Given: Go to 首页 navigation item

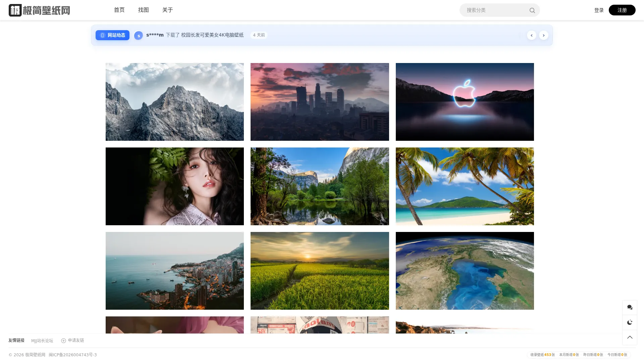Looking at the screenshot, I should point(119,10).
